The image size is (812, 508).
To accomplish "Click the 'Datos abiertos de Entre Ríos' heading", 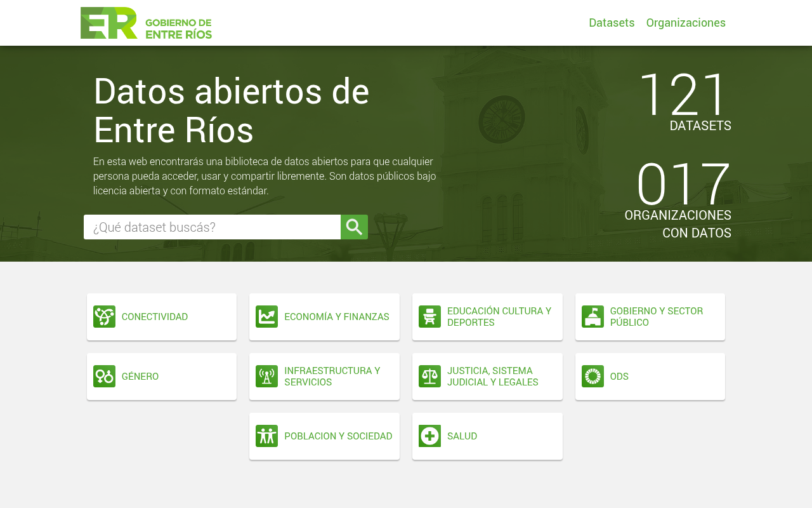I will [232, 110].
